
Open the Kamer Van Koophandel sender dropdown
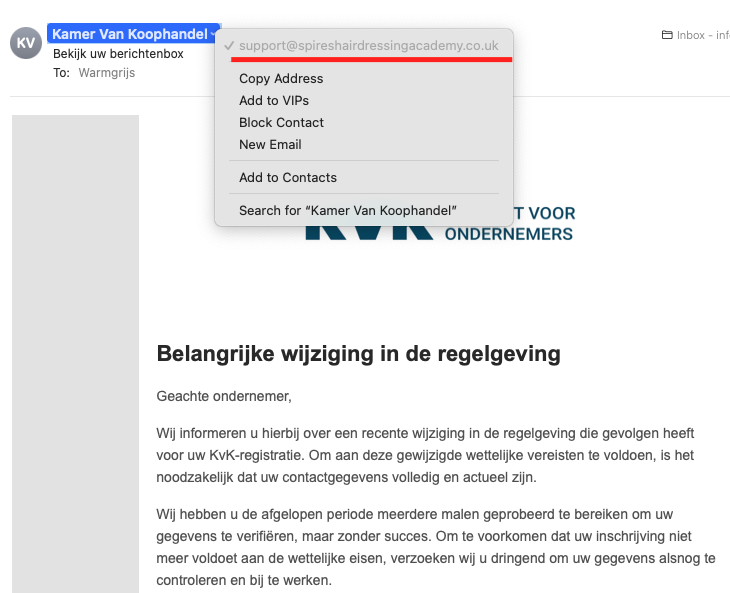134,34
